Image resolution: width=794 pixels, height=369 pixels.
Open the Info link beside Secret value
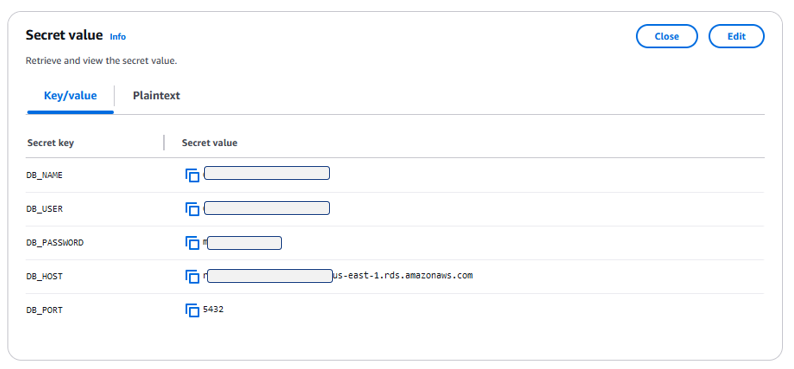117,36
